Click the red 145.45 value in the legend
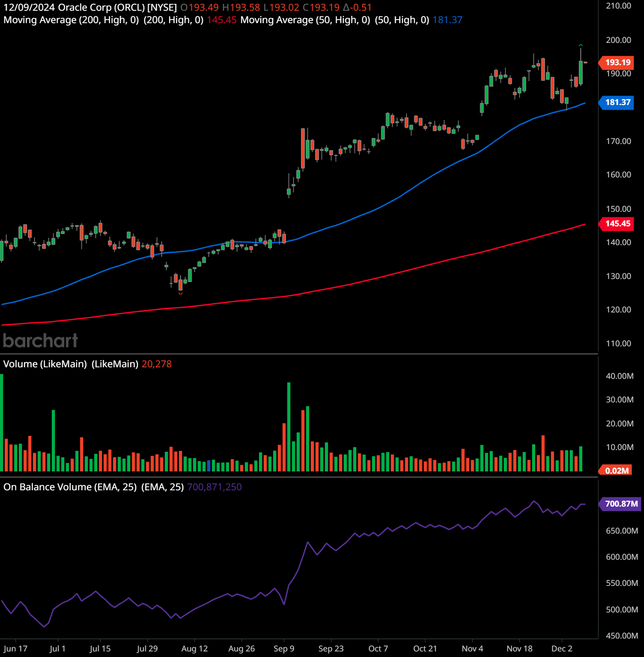This screenshot has width=644, height=657. coord(222,20)
